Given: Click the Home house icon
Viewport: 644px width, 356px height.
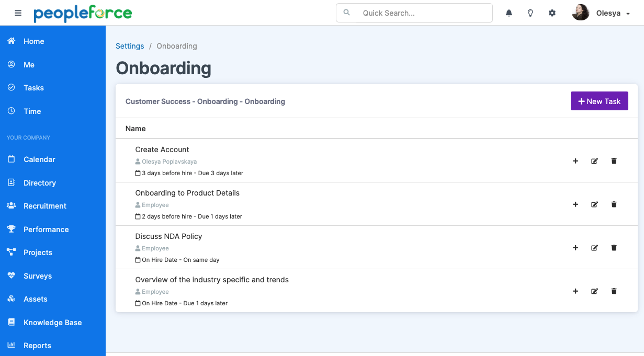Looking at the screenshot, I should (12, 41).
